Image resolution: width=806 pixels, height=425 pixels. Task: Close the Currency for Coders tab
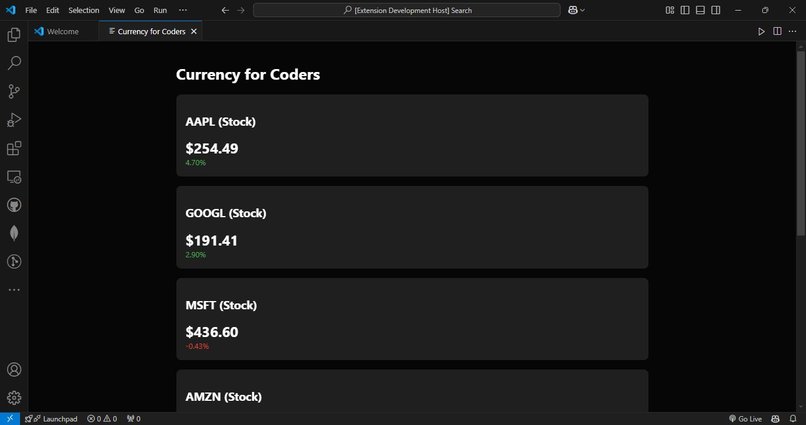(194, 31)
